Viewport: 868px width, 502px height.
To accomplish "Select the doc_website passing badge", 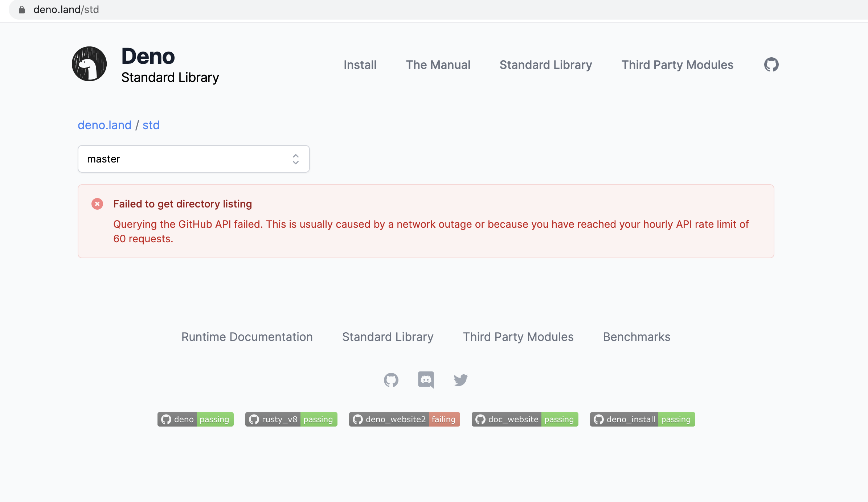I will (524, 419).
